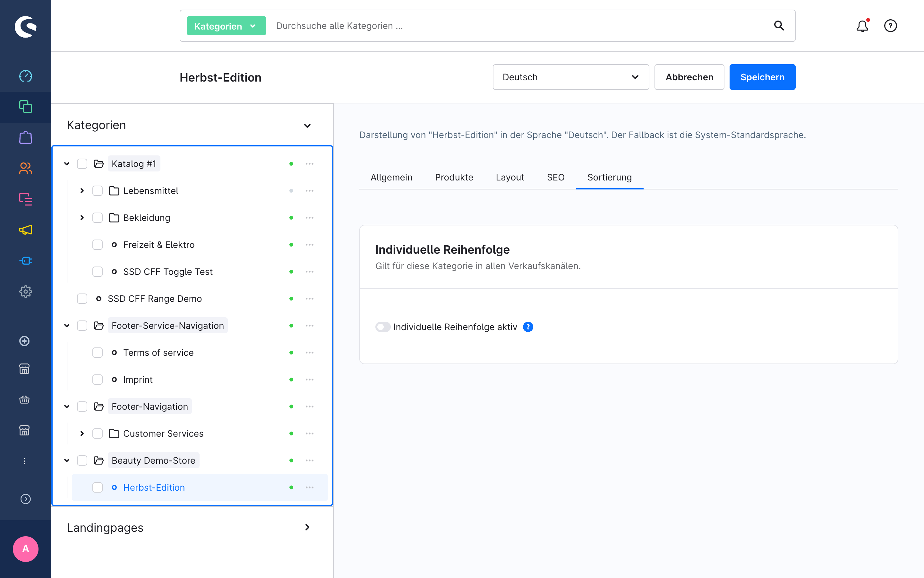924x578 pixels.
Task: Open the Orders clipboard icon in sidebar
Action: tap(26, 138)
